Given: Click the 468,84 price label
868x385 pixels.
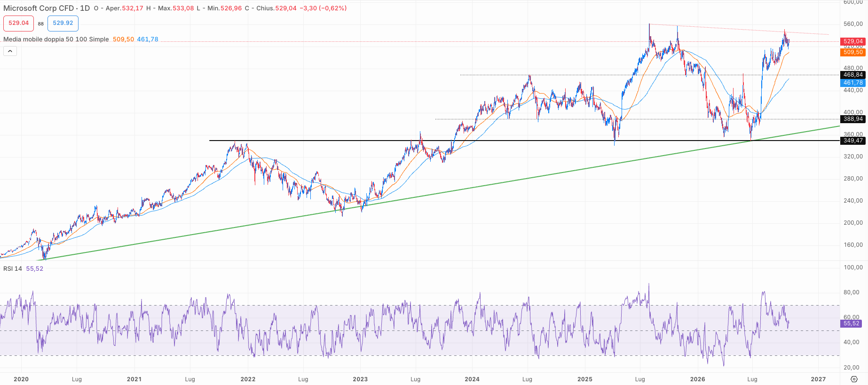Looking at the screenshot, I should (x=853, y=75).
